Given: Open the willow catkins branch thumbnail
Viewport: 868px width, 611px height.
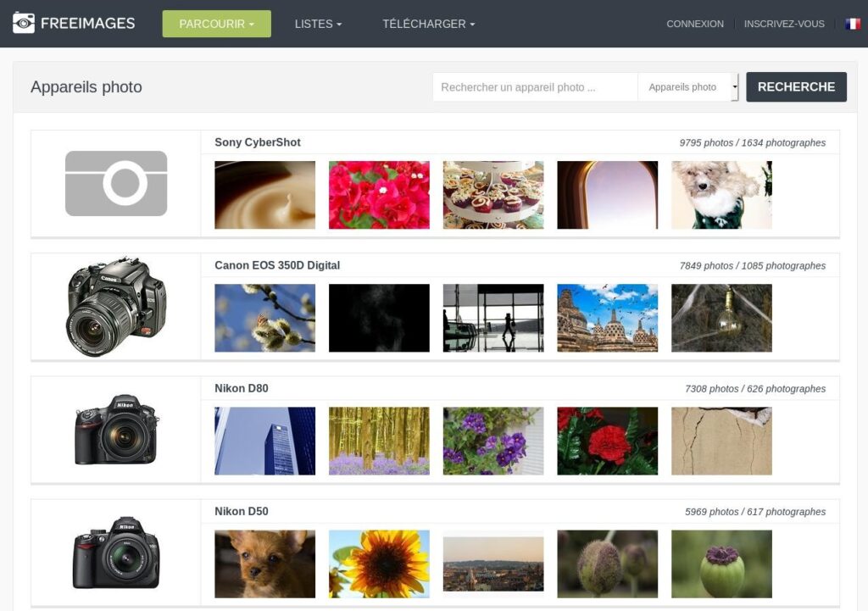Looking at the screenshot, I should click(x=265, y=318).
